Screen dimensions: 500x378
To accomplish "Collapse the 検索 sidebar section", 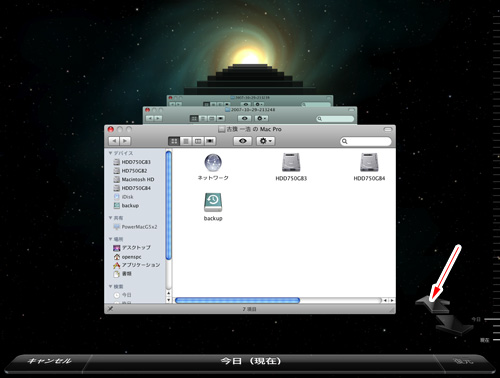I will (110, 286).
